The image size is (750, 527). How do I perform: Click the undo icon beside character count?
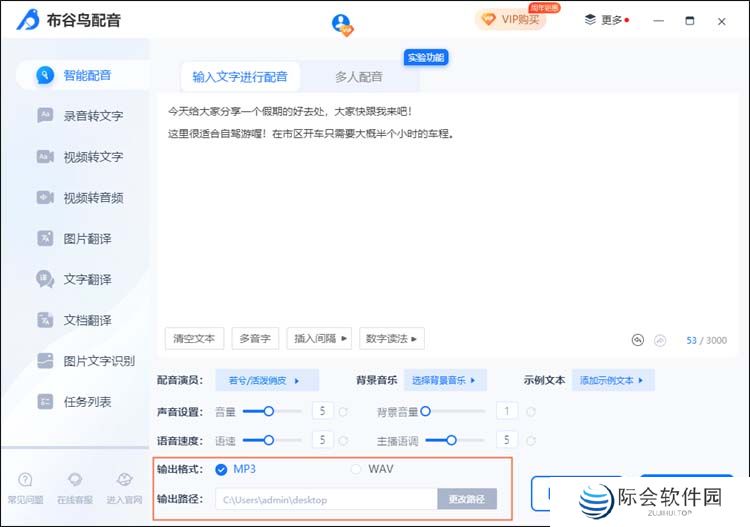[x=638, y=340]
